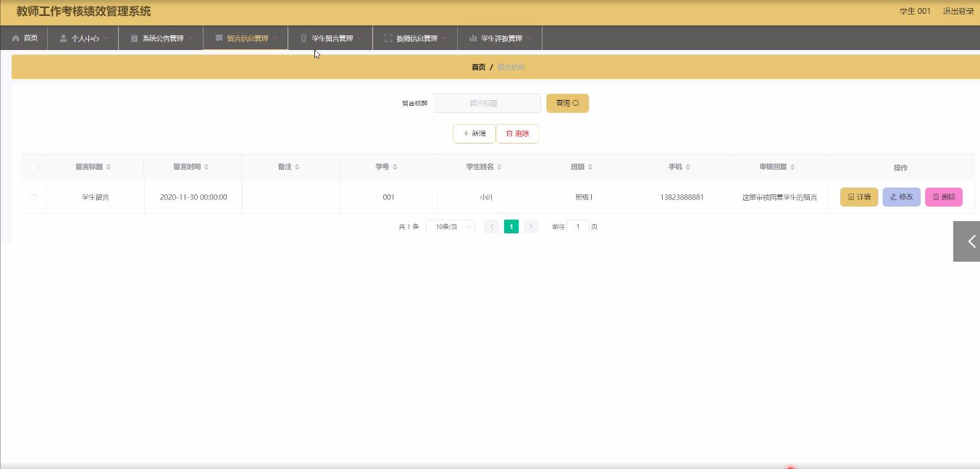Image resolution: width=980 pixels, height=469 pixels.
Task: Click the 查询 search button
Action: [567, 103]
